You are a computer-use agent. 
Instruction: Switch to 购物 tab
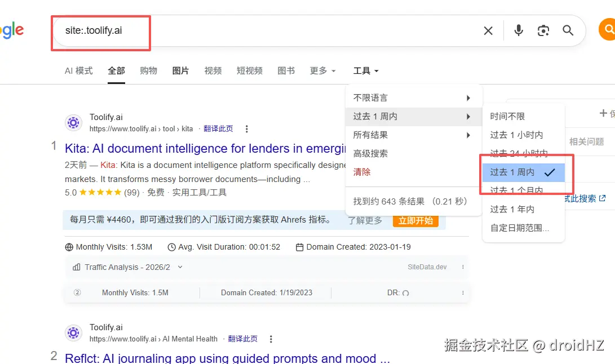tap(149, 70)
